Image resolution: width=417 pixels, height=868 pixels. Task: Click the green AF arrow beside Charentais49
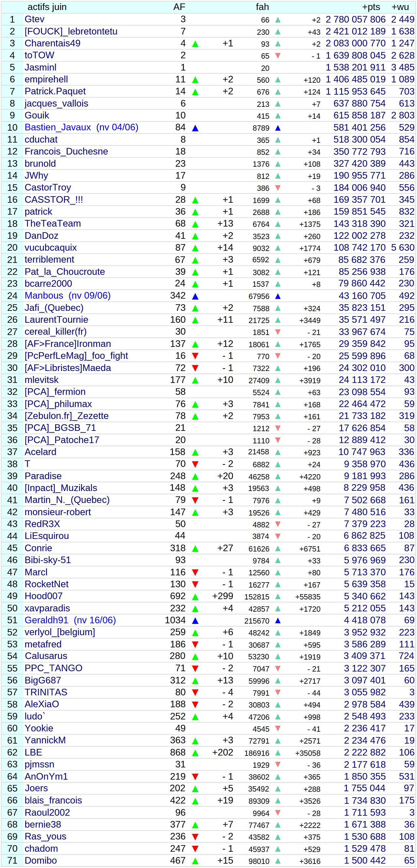[x=195, y=44]
